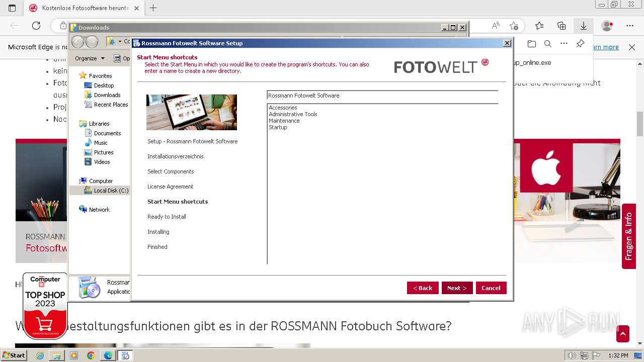Open Favorites in Downloads window tree

(100, 76)
